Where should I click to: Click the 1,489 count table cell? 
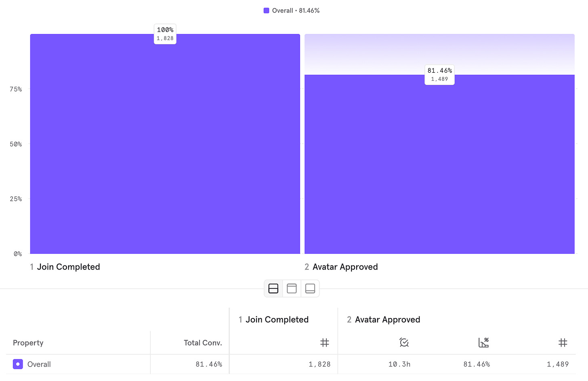click(x=558, y=364)
